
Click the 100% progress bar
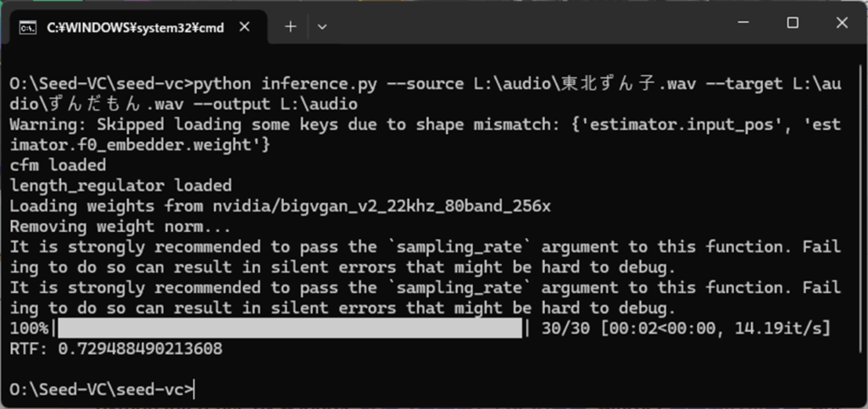(290, 329)
